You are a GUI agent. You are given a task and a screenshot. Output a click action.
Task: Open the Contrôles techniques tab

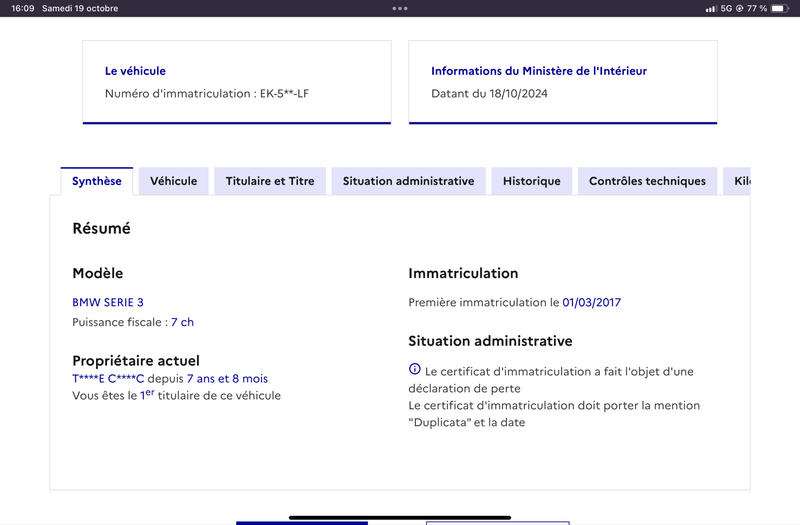647,181
